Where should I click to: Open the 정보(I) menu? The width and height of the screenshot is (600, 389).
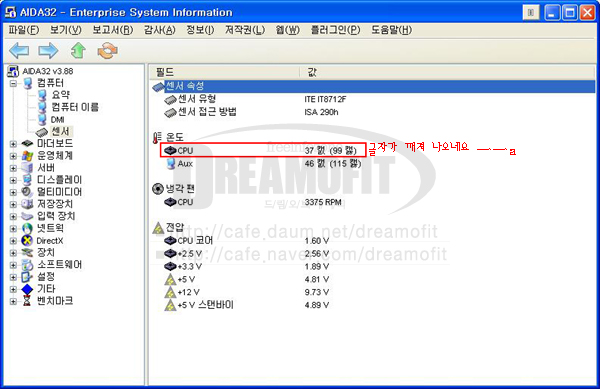pos(200,30)
